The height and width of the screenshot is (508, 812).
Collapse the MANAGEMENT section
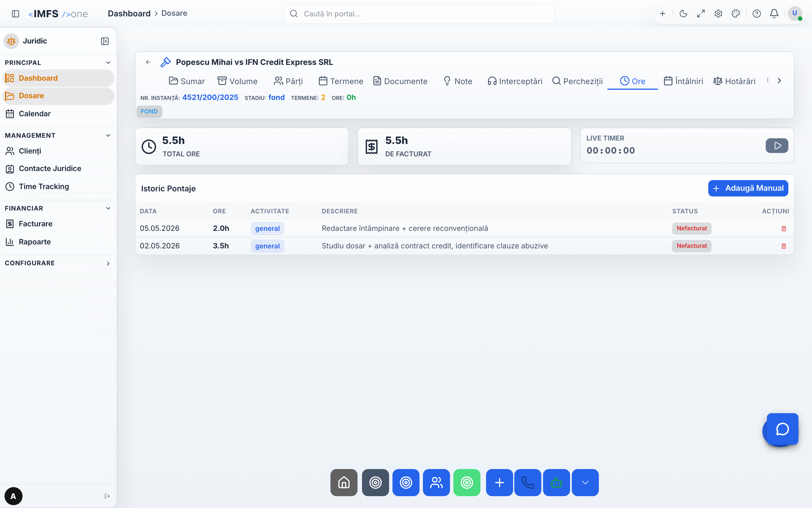108,135
